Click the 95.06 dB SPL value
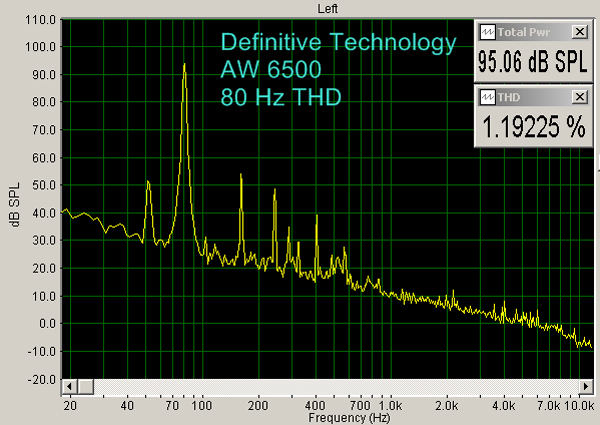Viewport: 600px width, 425px height. 533,61
